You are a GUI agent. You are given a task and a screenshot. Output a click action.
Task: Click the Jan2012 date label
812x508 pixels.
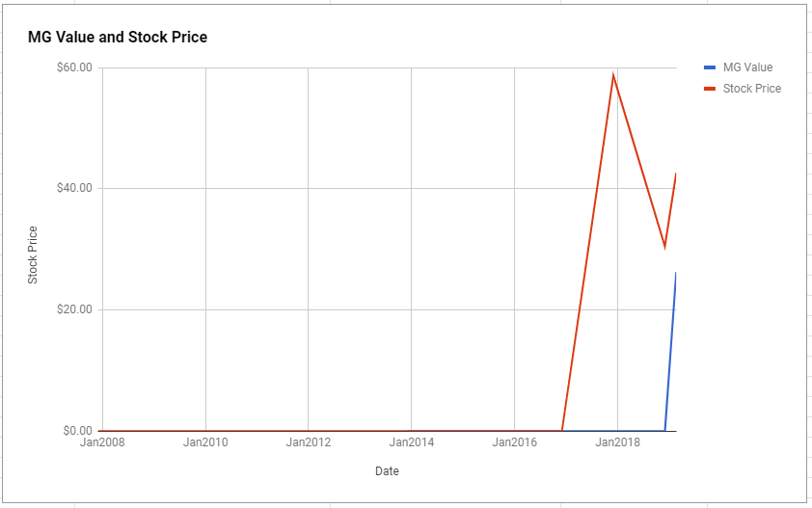[309, 442]
